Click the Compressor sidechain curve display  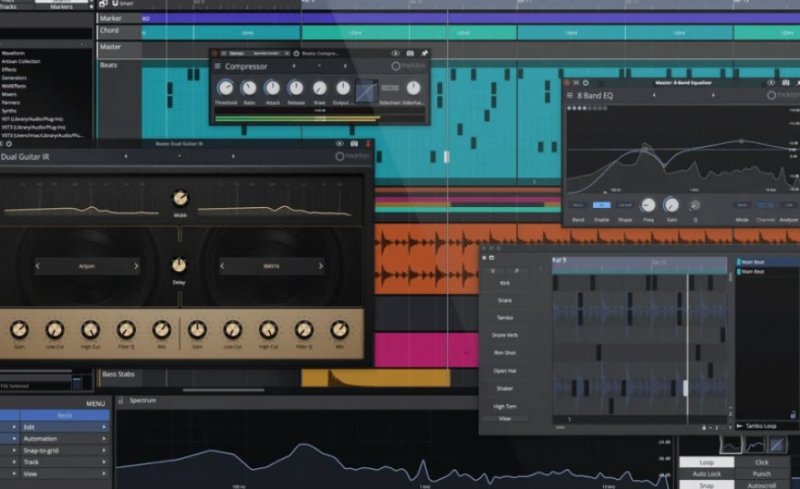point(366,91)
